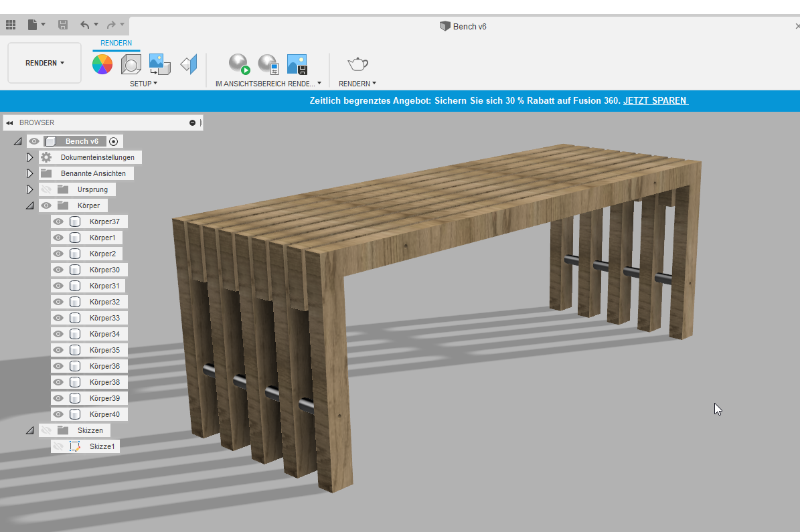Open the Darstellung (appearance) color wheel tool
This screenshot has height=532, width=800.
pyautogui.click(x=102, y=64)
